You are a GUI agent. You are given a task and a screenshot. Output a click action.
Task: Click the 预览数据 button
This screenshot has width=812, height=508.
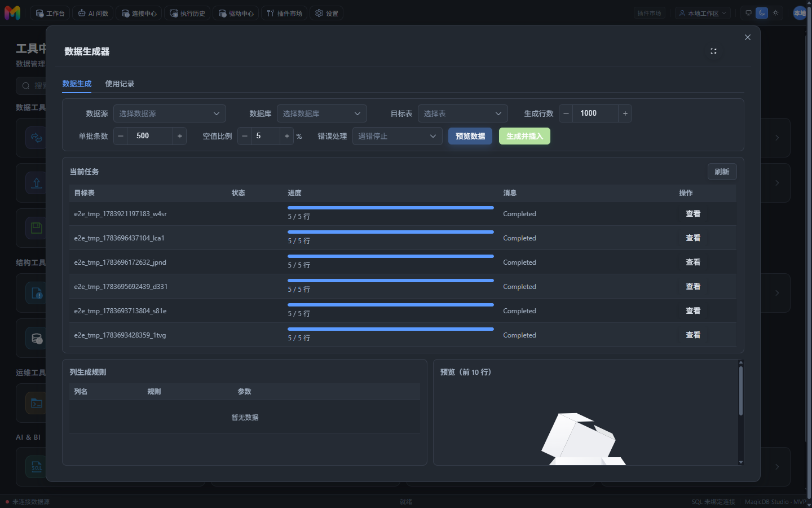pyautogui.click(x=470, y=136)
